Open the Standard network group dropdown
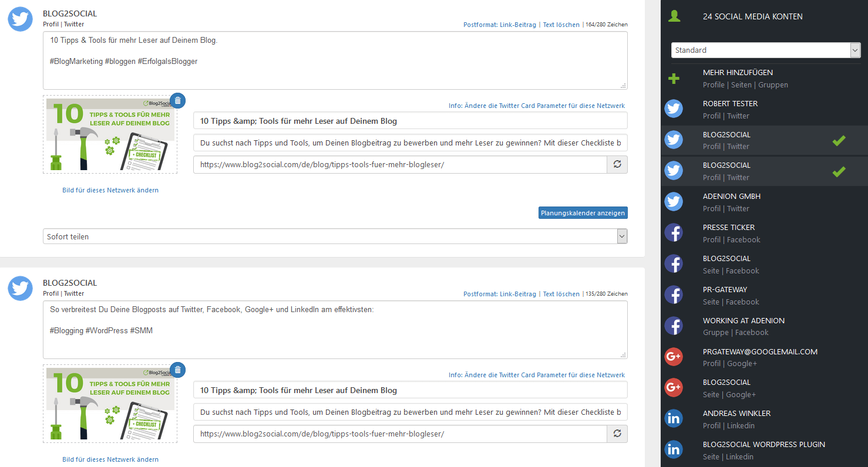The height and width of the screenshot is (467, 868). [765, 50]
